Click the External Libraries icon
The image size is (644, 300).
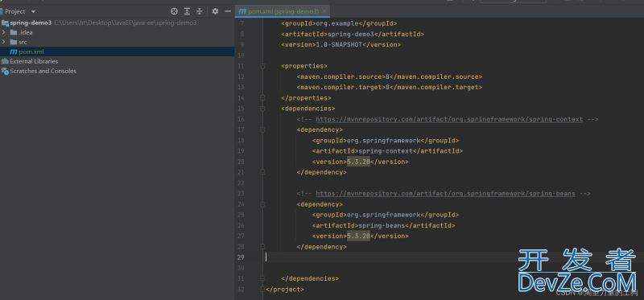pyautogui.click(x=5, y=61)
